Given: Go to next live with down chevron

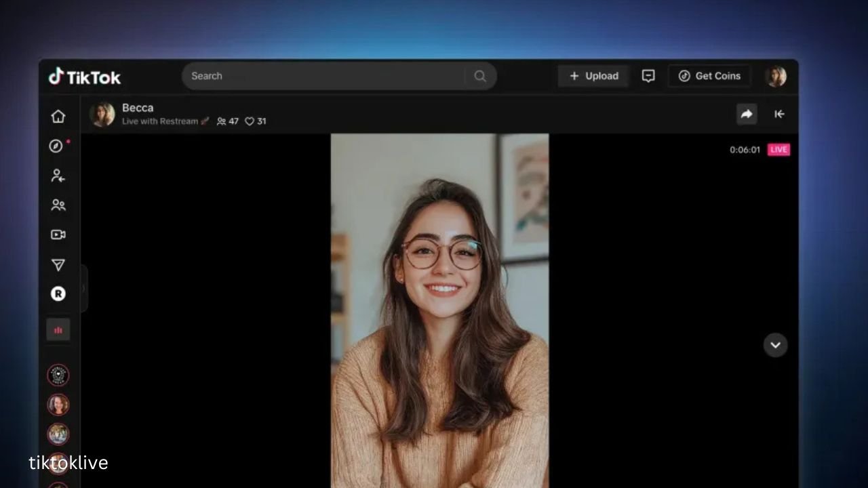Looking at the screenshot, I should (x=775, y=345).
